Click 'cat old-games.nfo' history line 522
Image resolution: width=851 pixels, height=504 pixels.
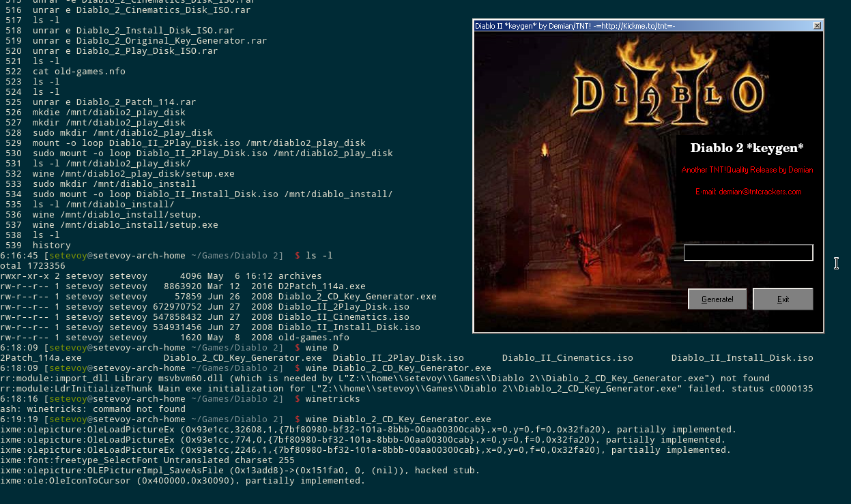tap(78, 72)
